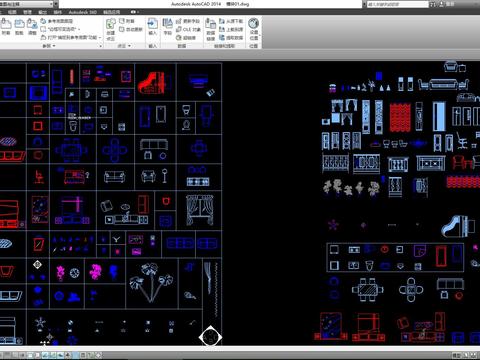Click the OLE Object button
Screen dimensions: 480x360
188,29
